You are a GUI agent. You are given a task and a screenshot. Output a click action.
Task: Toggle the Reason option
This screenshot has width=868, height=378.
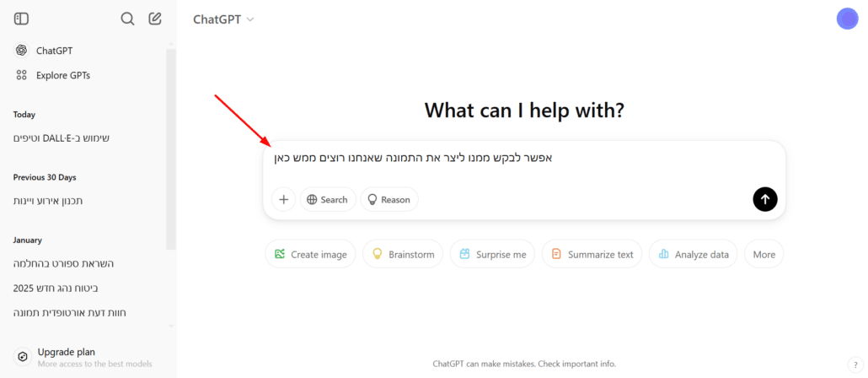click(389, 199)
